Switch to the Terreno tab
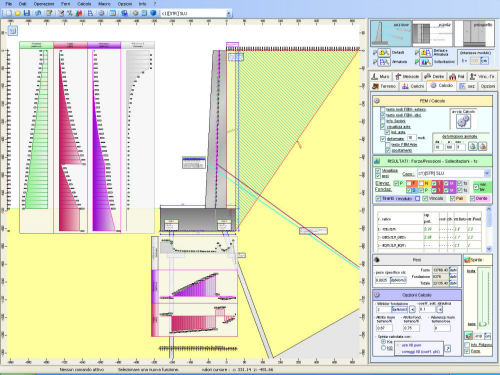500x375 pixels. (384, 86)
